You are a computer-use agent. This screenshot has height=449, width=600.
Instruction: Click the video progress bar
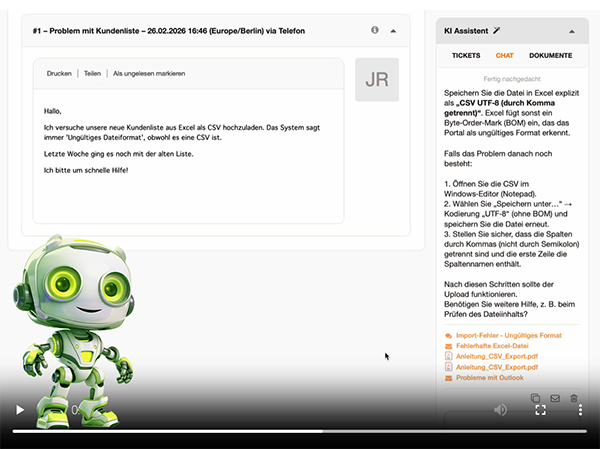(300, 431)
